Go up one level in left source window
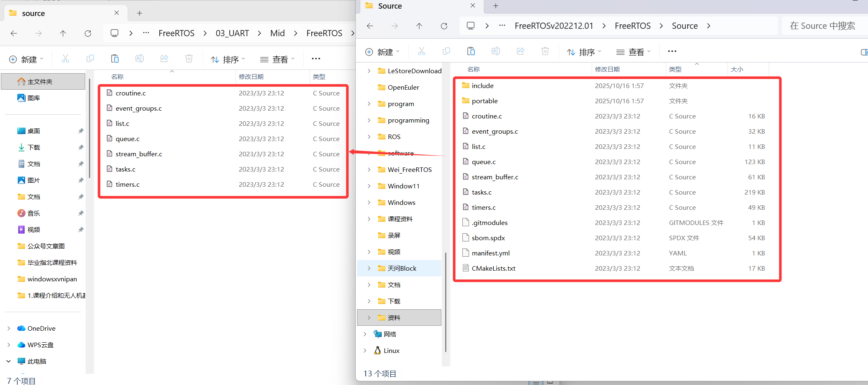The width and height of the screenshot is (868, 385). coord(63,33)
